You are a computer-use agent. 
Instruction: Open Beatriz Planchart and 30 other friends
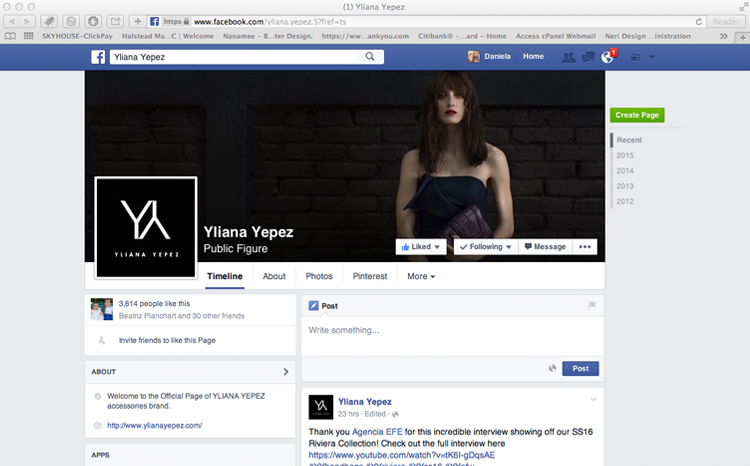[x=181, y=316]
